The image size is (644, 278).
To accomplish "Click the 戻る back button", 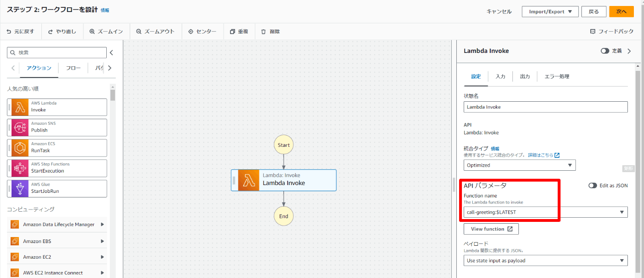I will click(x=594, y=12).
